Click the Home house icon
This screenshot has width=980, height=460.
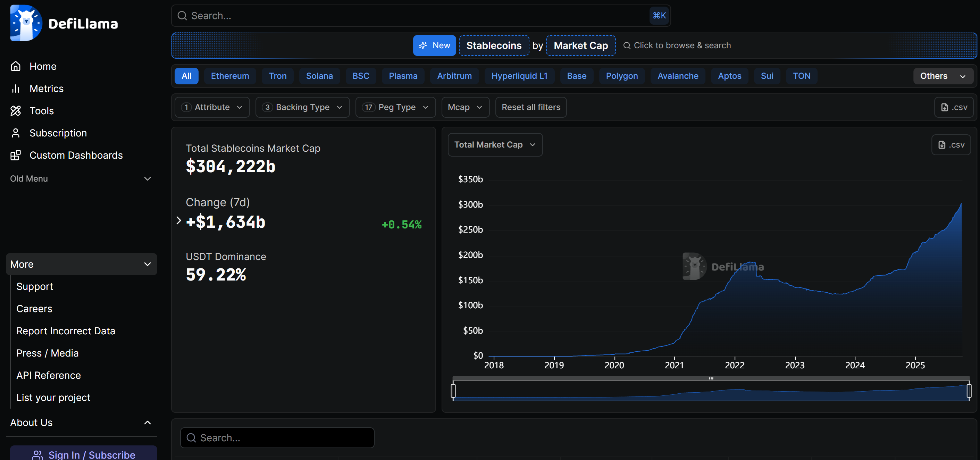coord(16,66)
